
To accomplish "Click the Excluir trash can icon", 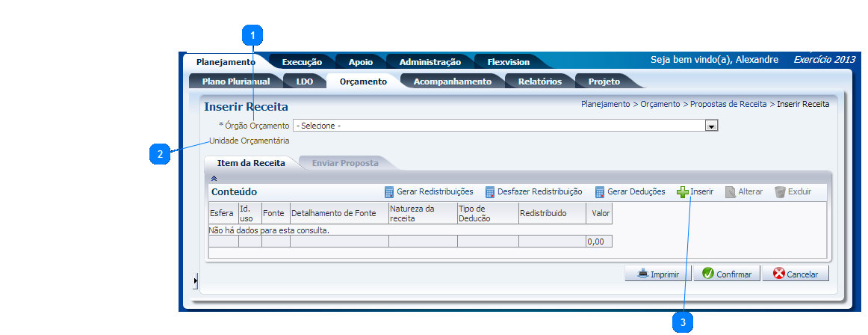I will coord(781,192).
